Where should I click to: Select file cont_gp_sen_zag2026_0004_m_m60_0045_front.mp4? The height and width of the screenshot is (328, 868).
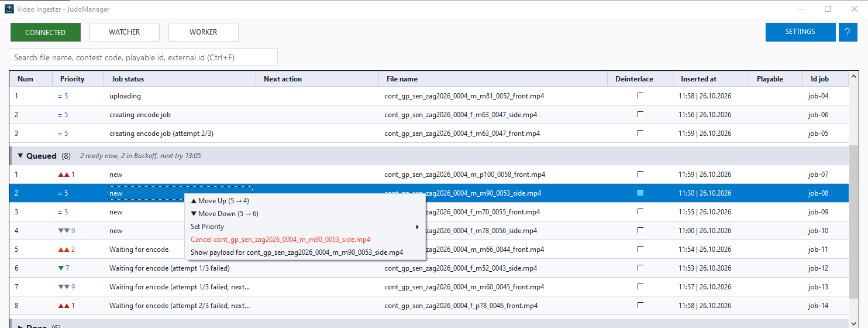(x=464, y=287)
